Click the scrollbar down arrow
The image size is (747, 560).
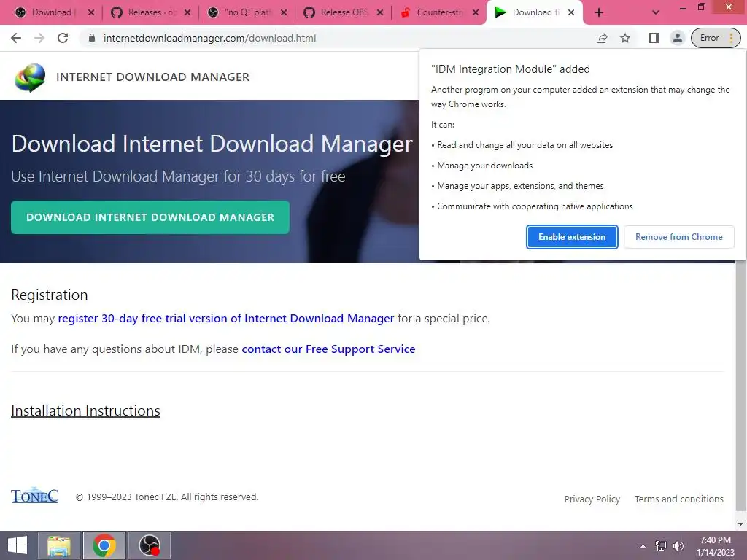[740, 524]
